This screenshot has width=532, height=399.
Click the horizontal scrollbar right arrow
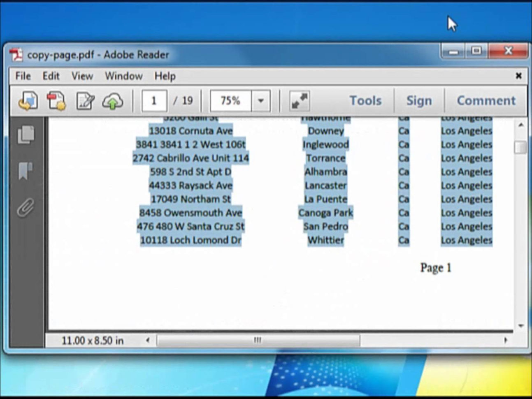506,340
